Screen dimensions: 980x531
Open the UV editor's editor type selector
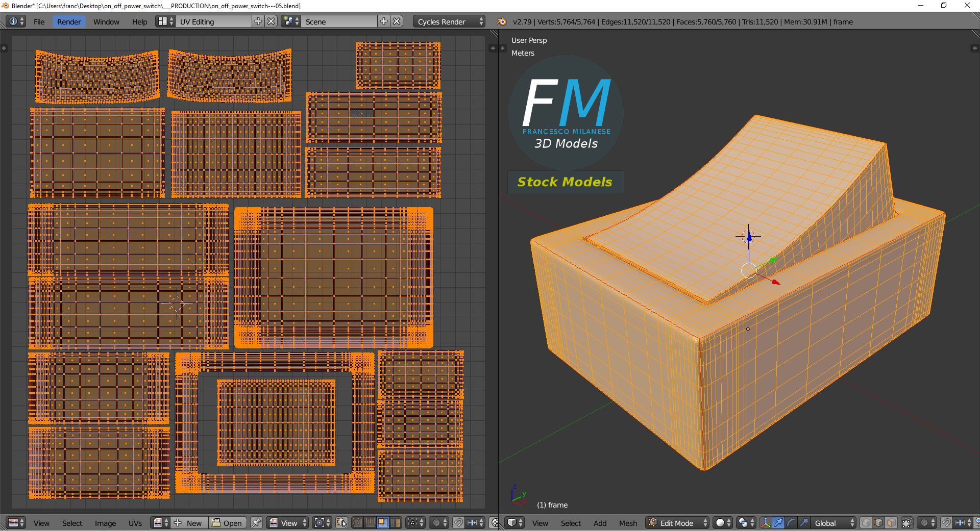[x=16, y=523]
